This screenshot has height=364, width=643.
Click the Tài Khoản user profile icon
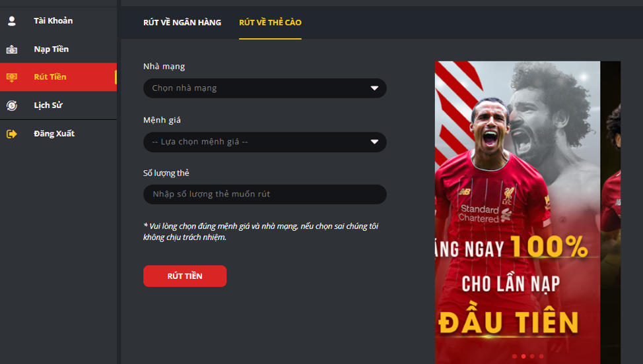(12, 21)
